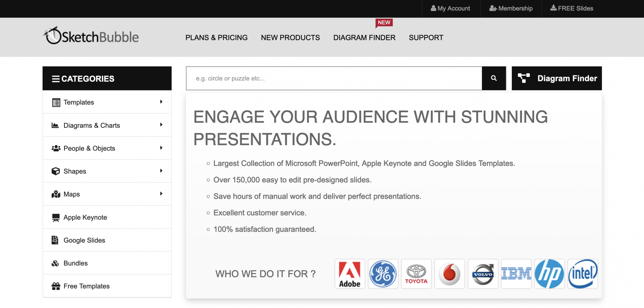Expand the Diagrams & Charts submenu arrow
Screen dimensions: 644x308
(161, 125)
